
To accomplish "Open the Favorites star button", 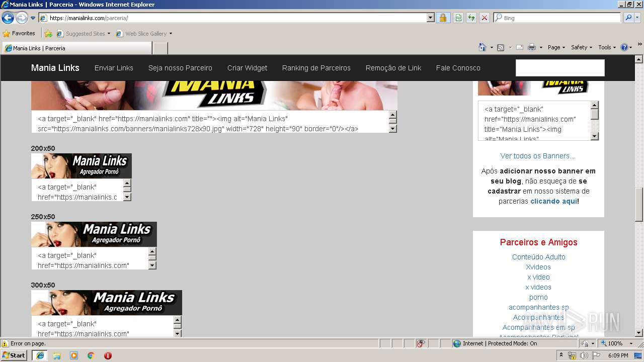I will (x=19, y=34).
